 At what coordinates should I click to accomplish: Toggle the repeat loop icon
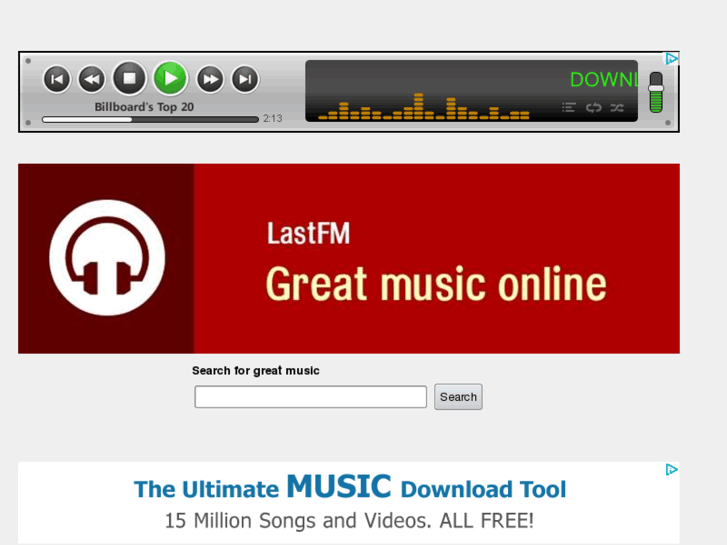click(593, 108)
